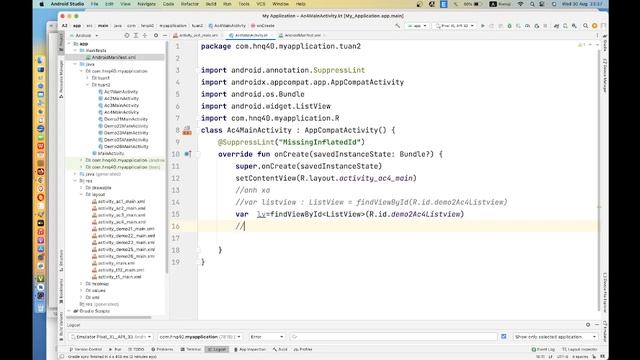Open Layout Inspector
The image size is (640, 360).
pyautogui.click(x=580, y=349)
